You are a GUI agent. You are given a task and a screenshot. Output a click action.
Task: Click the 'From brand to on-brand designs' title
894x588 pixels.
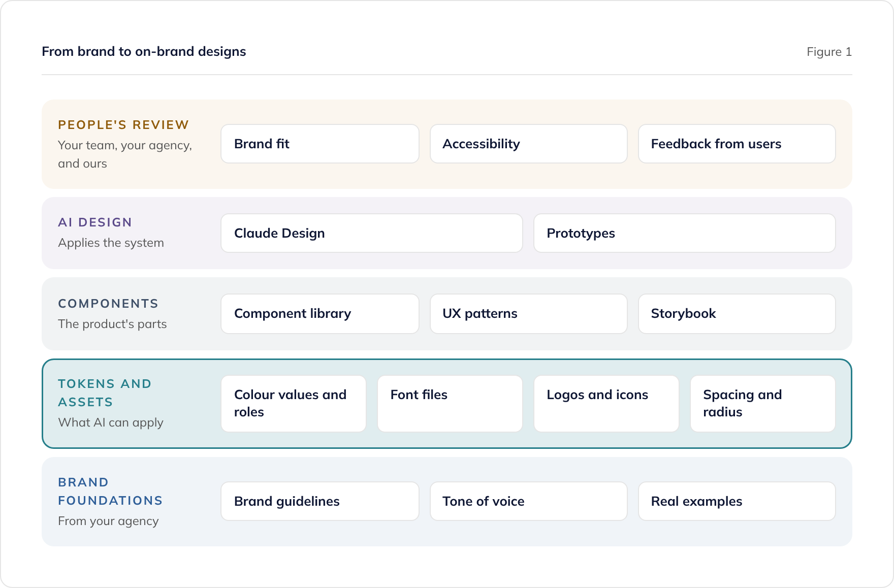(144, 51)
